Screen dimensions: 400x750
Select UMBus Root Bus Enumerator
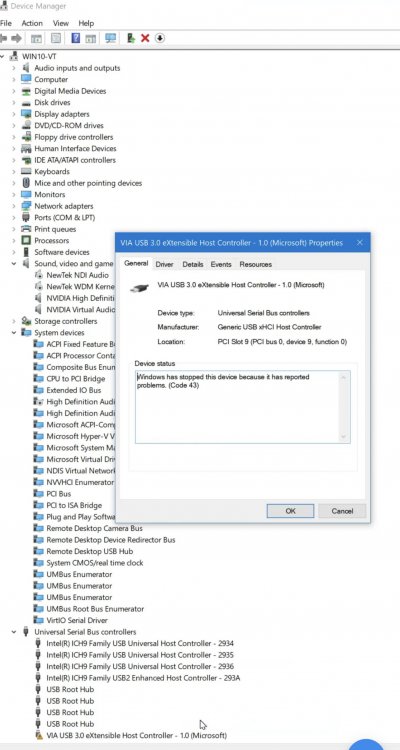pos(95,609)
